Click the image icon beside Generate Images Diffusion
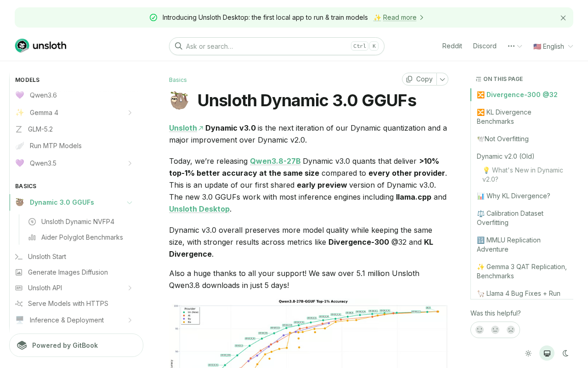The image size is (588, 368). 19,272
